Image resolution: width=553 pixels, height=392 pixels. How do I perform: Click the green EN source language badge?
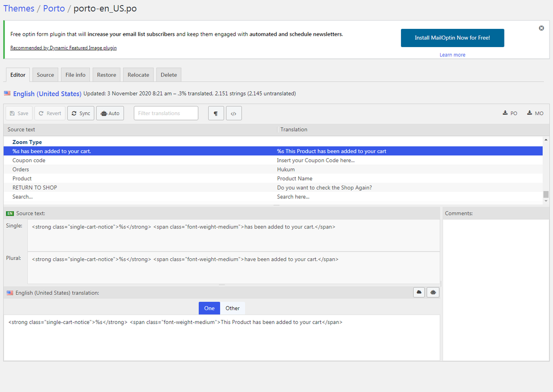(x=10, y=214)
